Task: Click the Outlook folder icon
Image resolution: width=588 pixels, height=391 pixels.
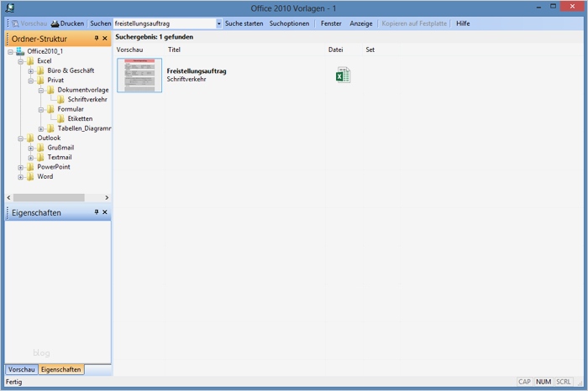Action: (x=30, y=138)
